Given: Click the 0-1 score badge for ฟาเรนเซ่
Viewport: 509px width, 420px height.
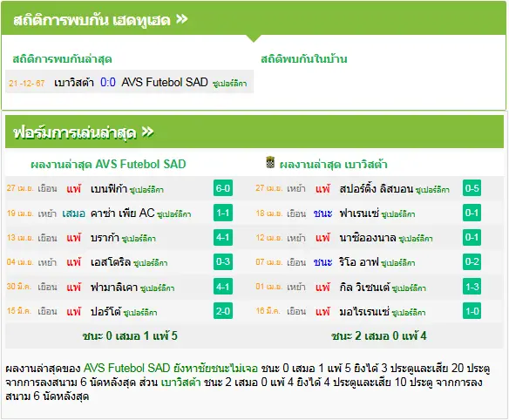Looking at the screenshot, I should pos(472,213).
